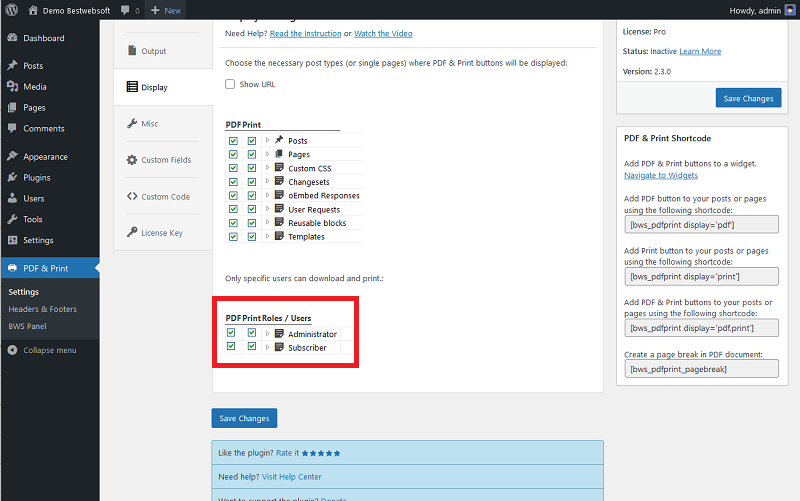
Task: Click Learn More link next to Status
Action: pyautogui.click(x=700, y=52)
